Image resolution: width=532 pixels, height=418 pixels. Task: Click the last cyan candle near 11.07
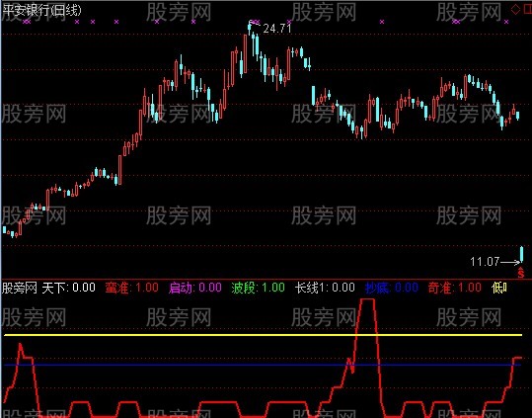[x=521, y=254]
